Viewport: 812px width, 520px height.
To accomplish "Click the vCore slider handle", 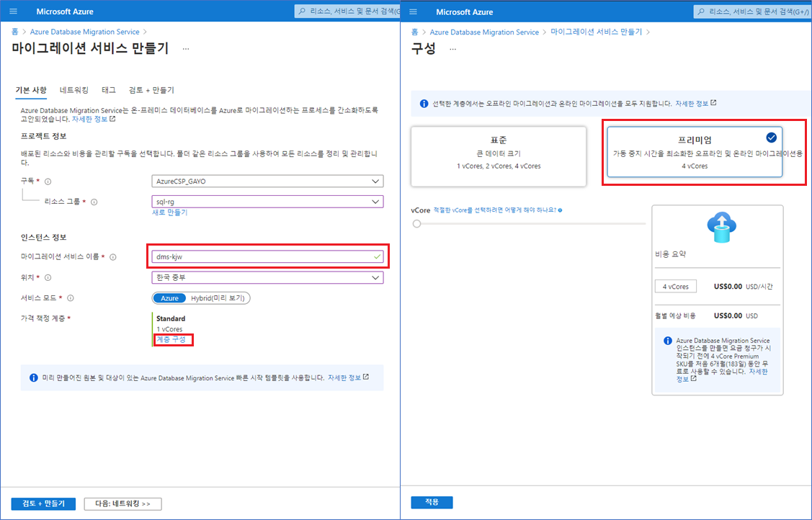I will click(417, 224).
